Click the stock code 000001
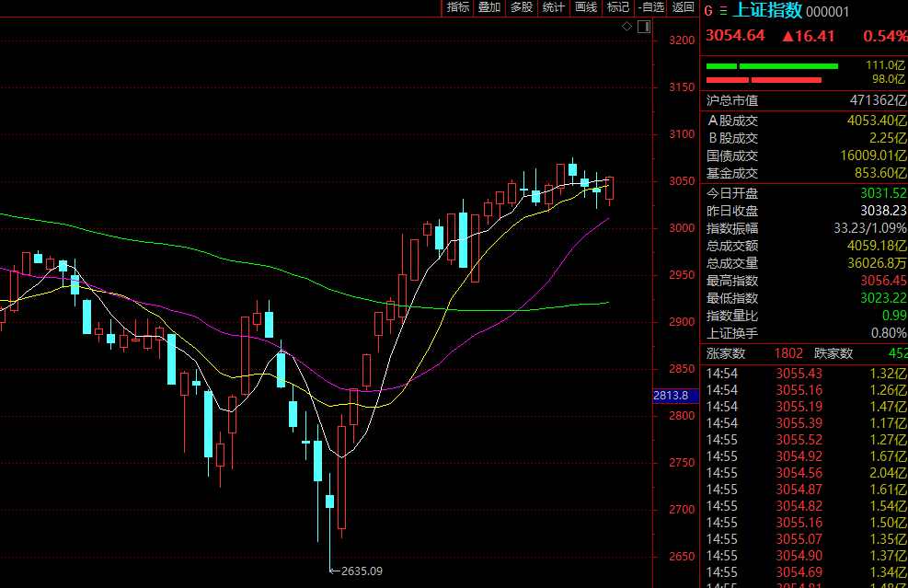This screenshot has height=588, width=908. [828, 12]
